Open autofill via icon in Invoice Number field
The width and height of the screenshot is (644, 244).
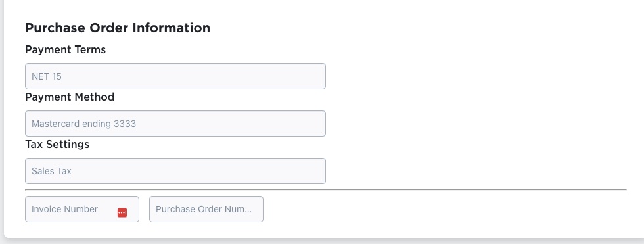[x=122, y=212]
